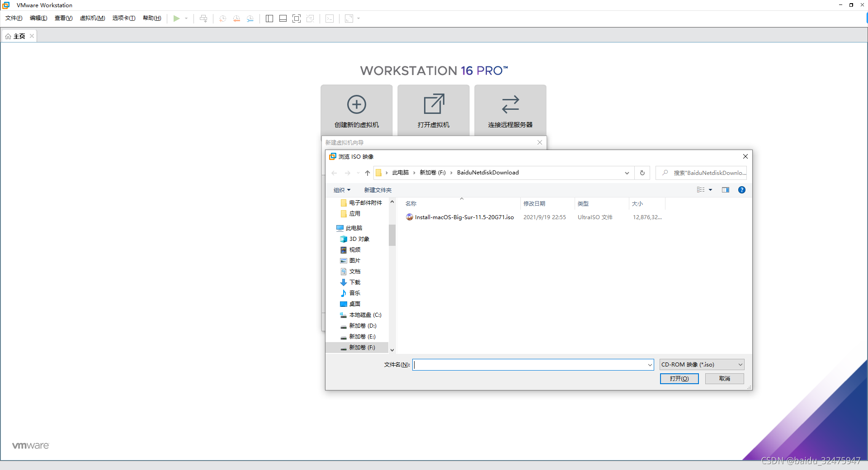Open the 虚拟机(M) menu
Viewport: 868px width, 470px height.
(x=92, y=18)
